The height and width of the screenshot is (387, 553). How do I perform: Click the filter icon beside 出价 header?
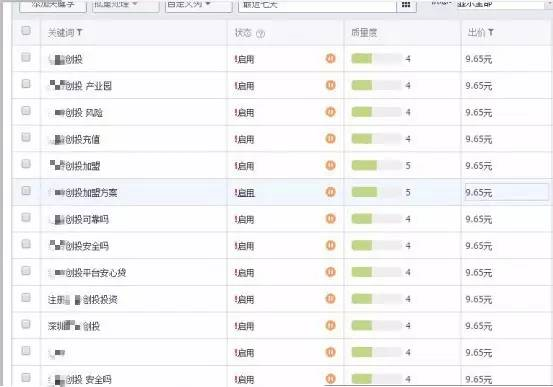(491, 32)
